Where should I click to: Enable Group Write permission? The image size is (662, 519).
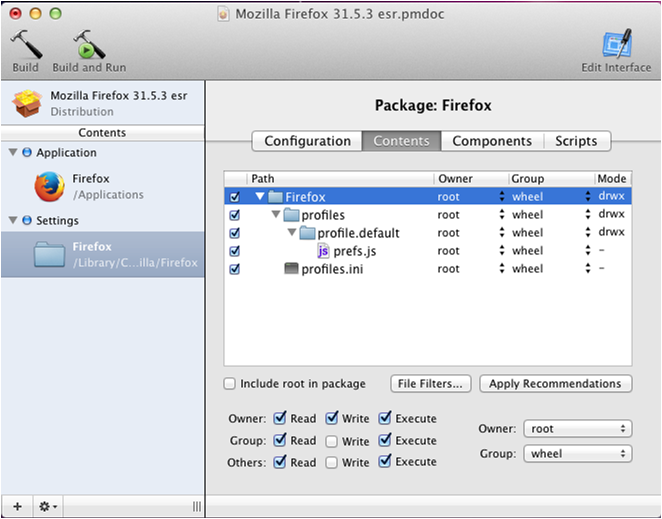(331, 441)
